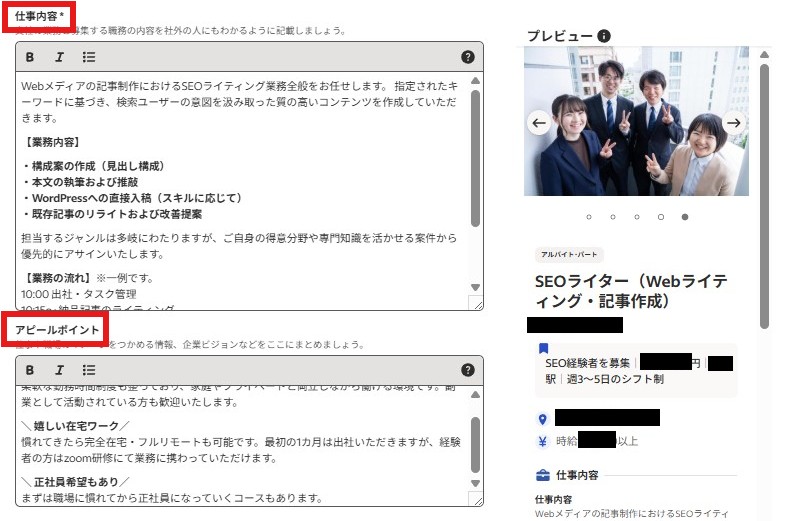Viewport: 800px width, 521px height.
Task: Open help icon on アピールポイント toolbar
Action: pyautogui.click(x=467, y=369)
